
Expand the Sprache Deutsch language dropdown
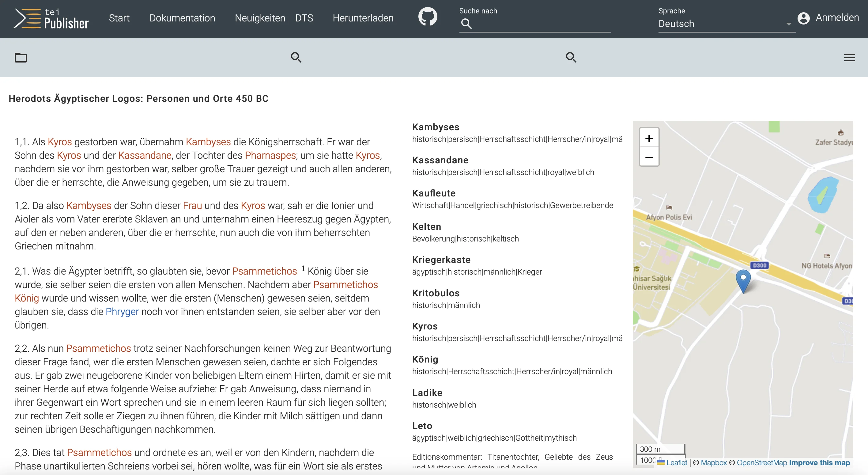coord(726,24)
